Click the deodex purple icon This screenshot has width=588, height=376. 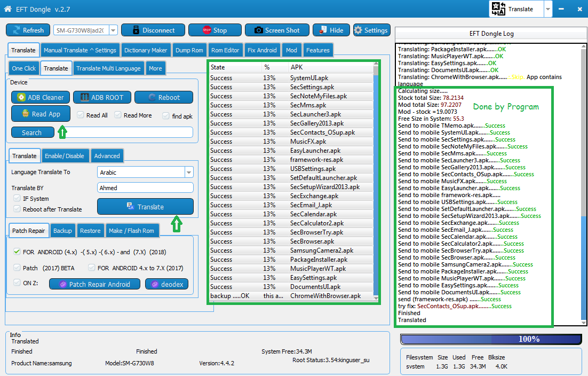coord(155,284)
